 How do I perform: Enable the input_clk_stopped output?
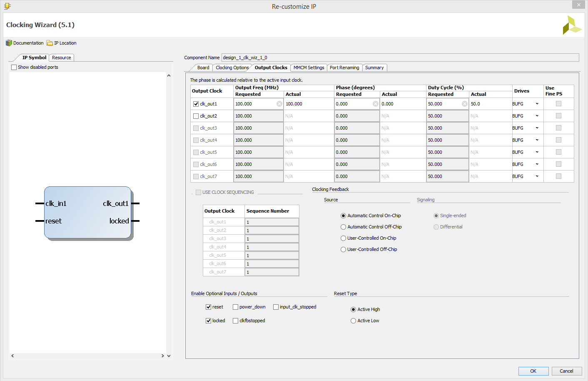276,307
